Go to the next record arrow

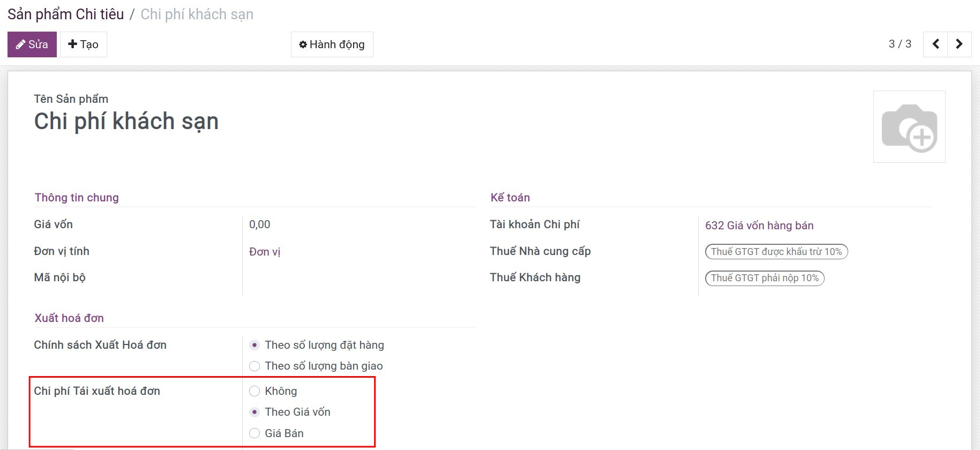coord(960,44)
